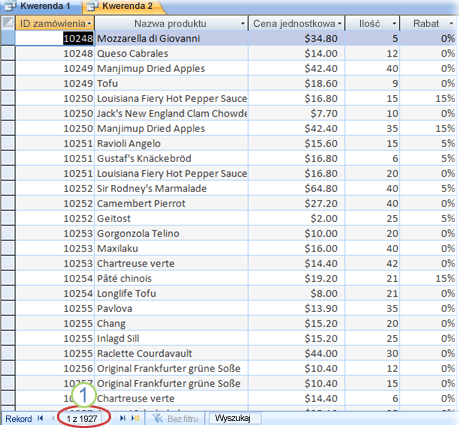Switch to the Kwerenda 1 tab
This screenshot has height=428, width=459.
(x=41, y=6)
